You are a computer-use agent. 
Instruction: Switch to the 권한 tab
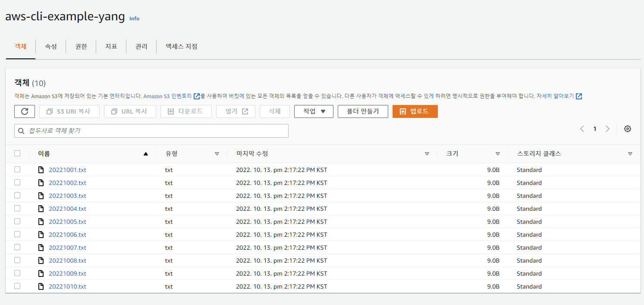tap(81, 47)
